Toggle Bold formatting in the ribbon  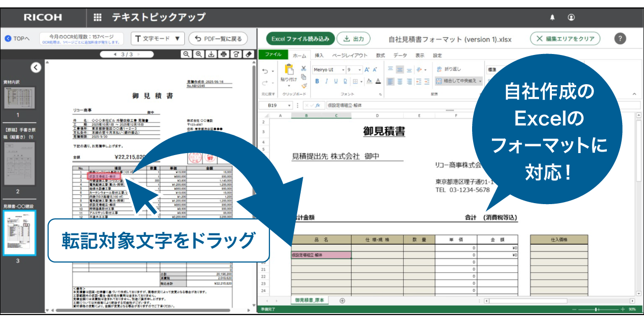(317, 81)
